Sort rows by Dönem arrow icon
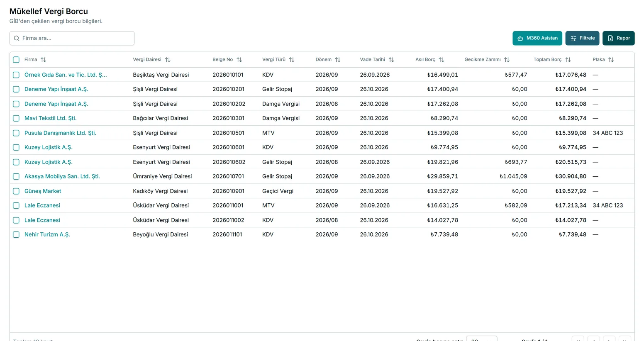644x341 pixels. (338, 60)
